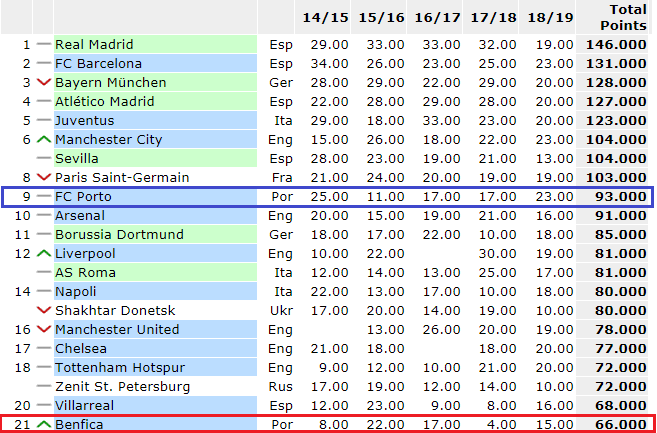
Task: Click the red down arrow beside Bayern München
Action: (x=43, y=82)
